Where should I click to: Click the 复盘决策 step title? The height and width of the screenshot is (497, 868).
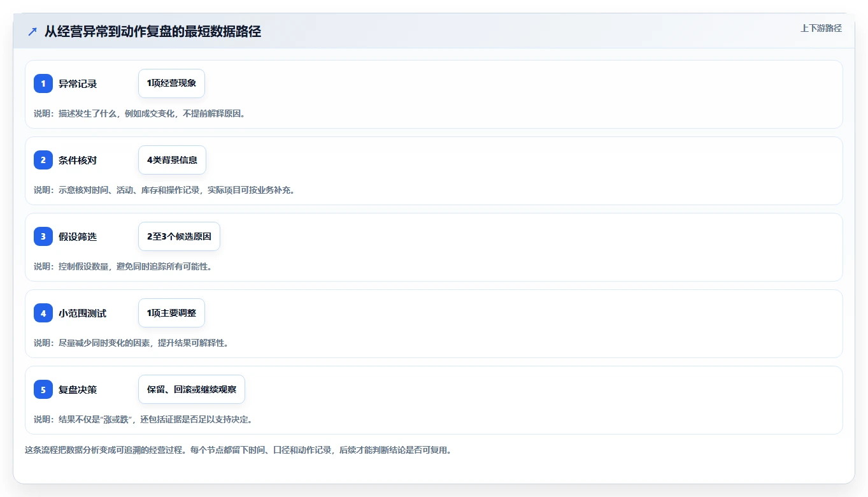click(78, 389)
